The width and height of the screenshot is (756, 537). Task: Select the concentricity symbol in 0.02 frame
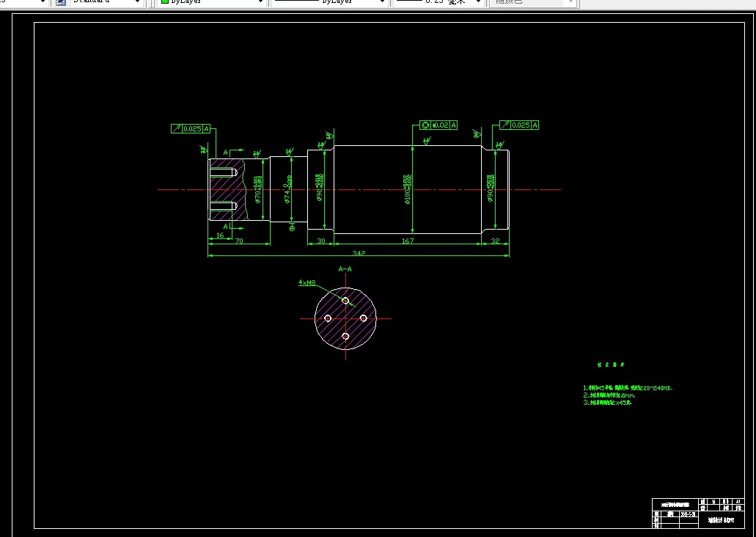(425, 125)
